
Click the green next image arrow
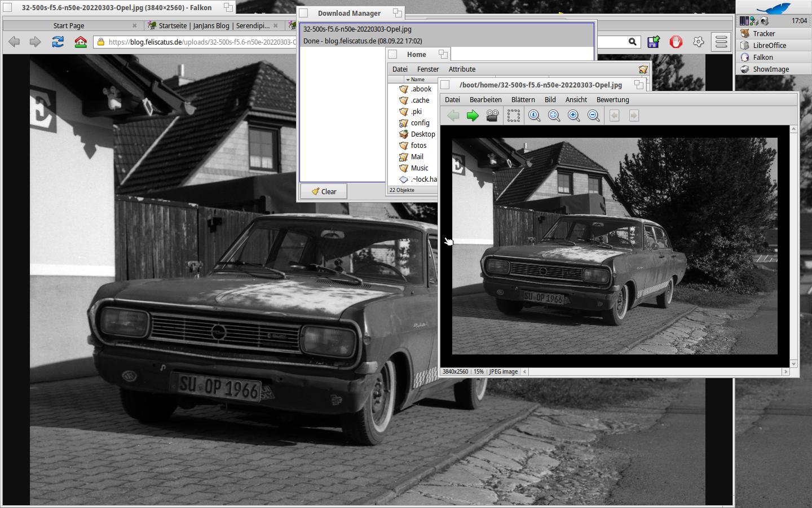[473, 116]
